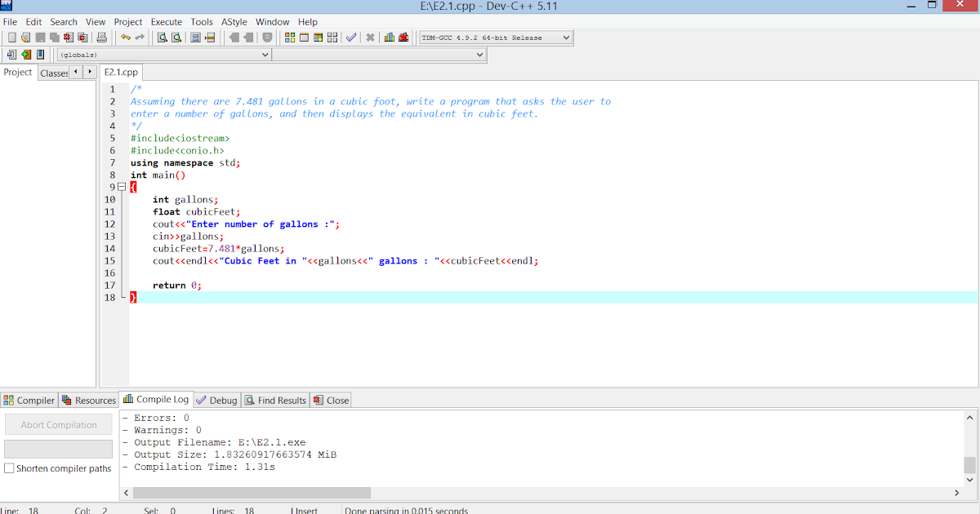This screenshot has width=980, height=514.
Task: Open Profile Analysis chart icon
Action: tap(390, 38)
